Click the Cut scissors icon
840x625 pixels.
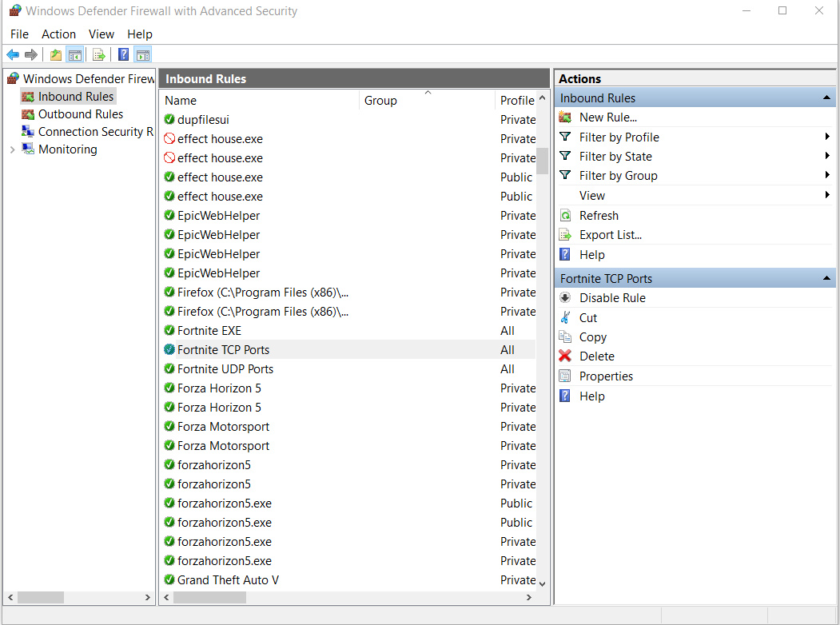[565, 317]
